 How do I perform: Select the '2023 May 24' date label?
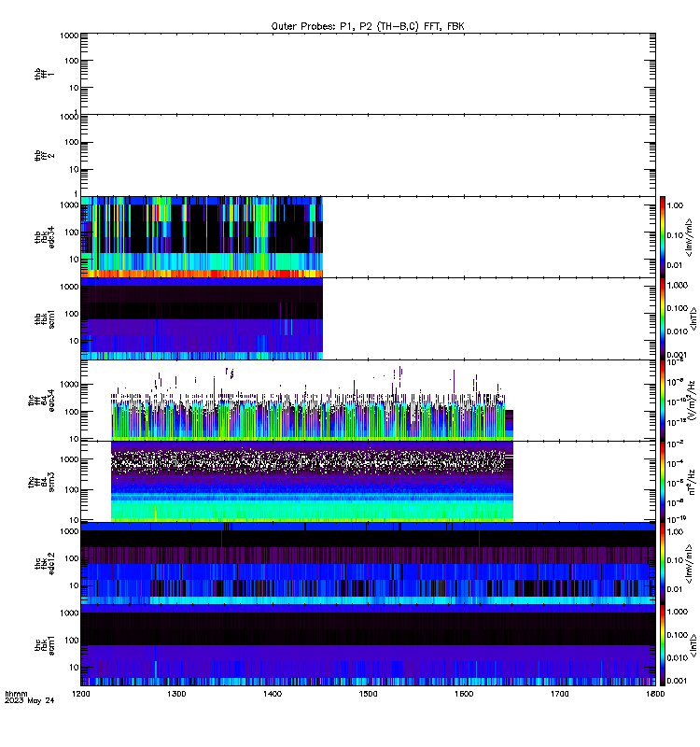pyautogui.click(x=30, y=700)
